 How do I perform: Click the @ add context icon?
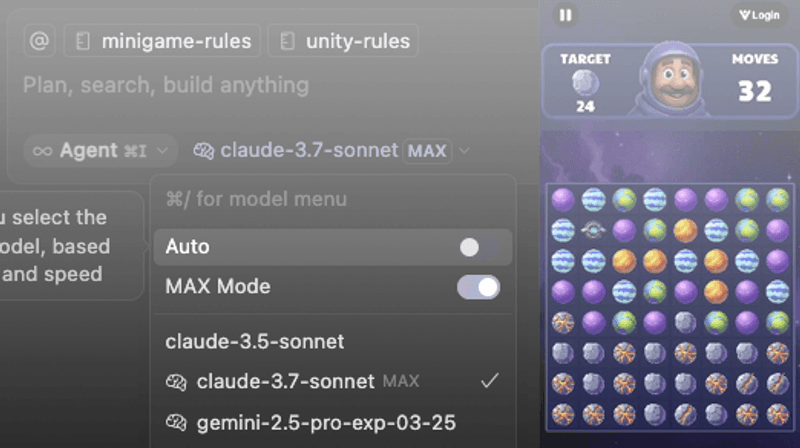(x=39, y=40)
